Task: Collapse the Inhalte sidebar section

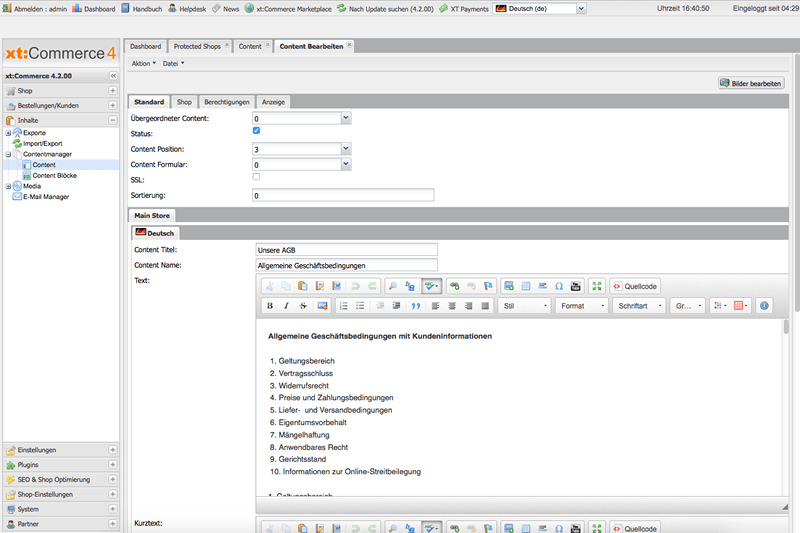Action: click(x=112, y=120)
